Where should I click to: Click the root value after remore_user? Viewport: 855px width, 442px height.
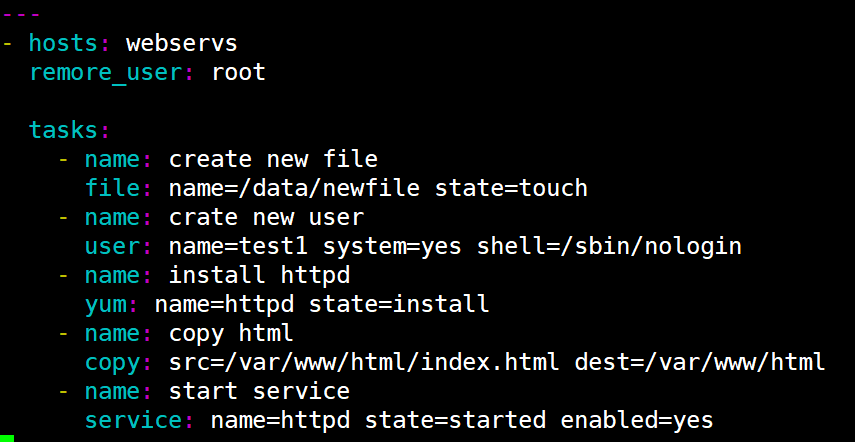238,72
